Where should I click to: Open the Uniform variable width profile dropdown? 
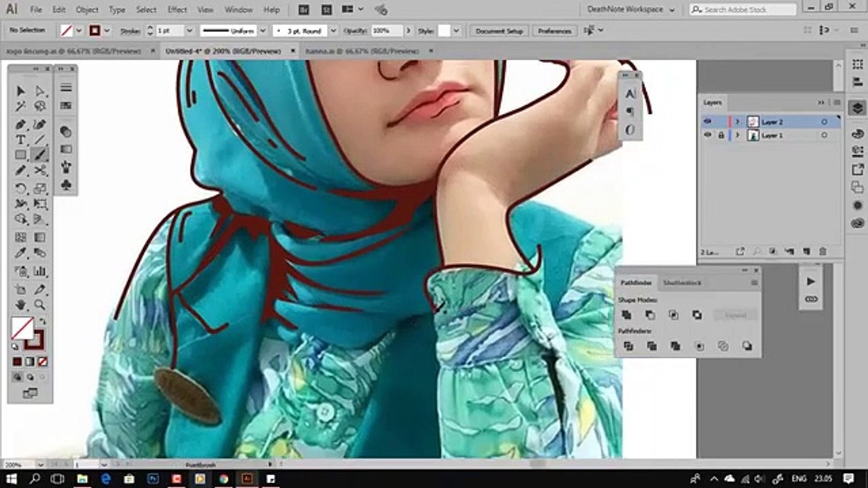[x=262, y=30]
